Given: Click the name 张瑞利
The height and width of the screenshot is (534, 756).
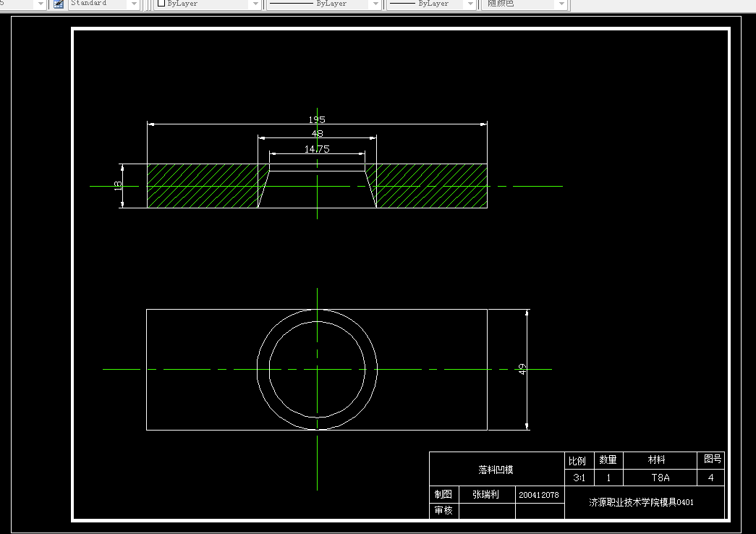Looking at the screenshot, I should [x=485, y=494].
